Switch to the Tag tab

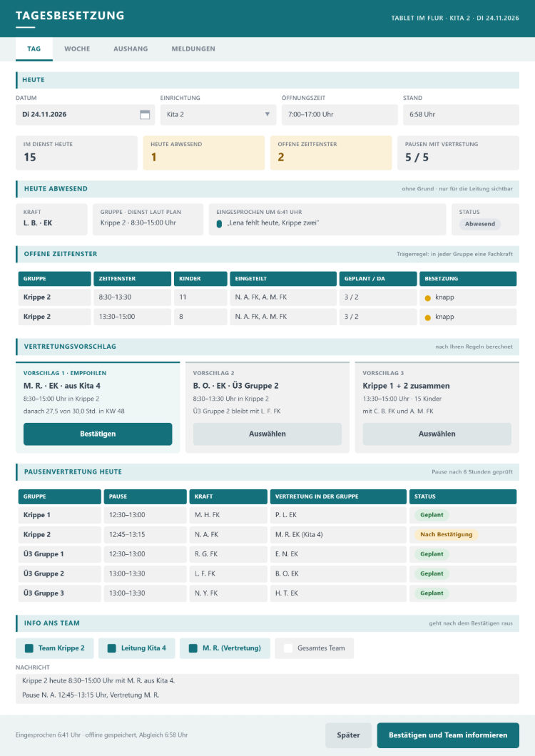coord(34,48)
